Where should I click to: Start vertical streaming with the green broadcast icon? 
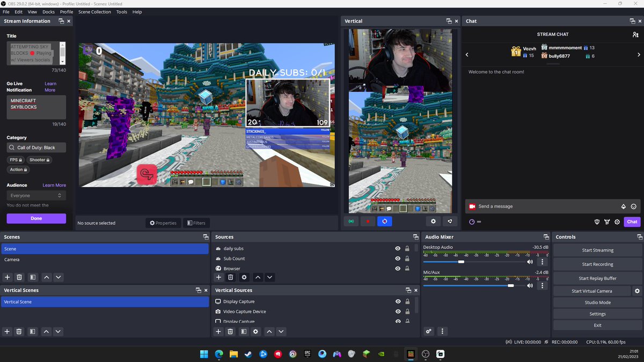pos(352,221)
